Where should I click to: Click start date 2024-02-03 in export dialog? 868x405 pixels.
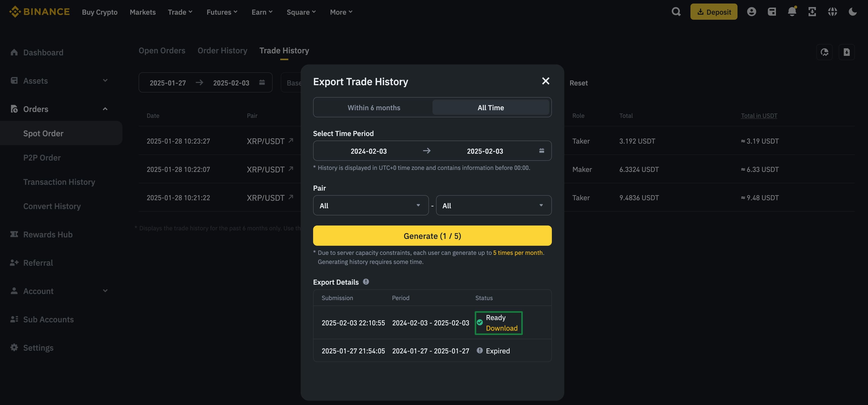369,151
